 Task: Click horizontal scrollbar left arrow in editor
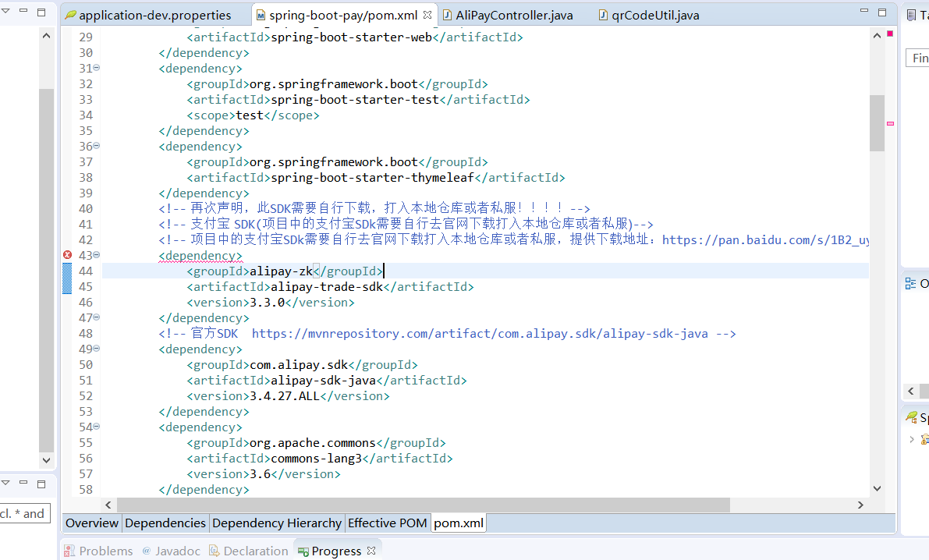pos(108,505)
